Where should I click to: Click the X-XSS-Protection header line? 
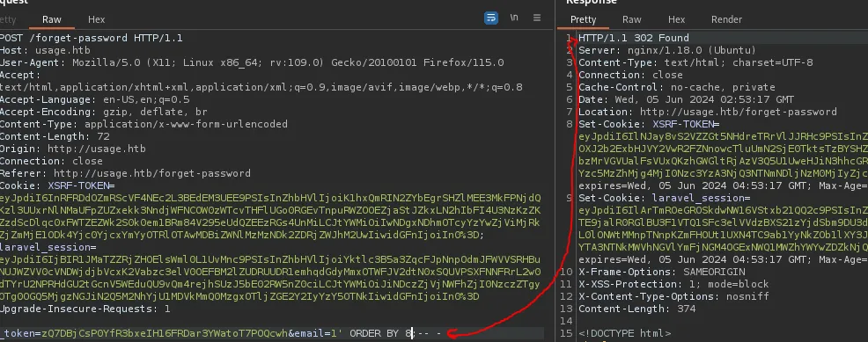(673, 284)
